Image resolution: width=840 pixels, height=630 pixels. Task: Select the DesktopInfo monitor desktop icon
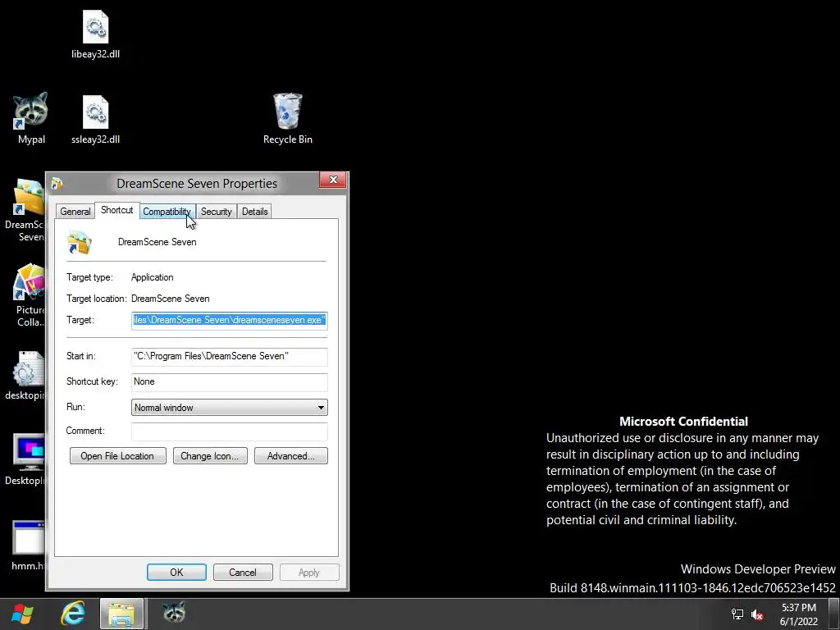25,459
